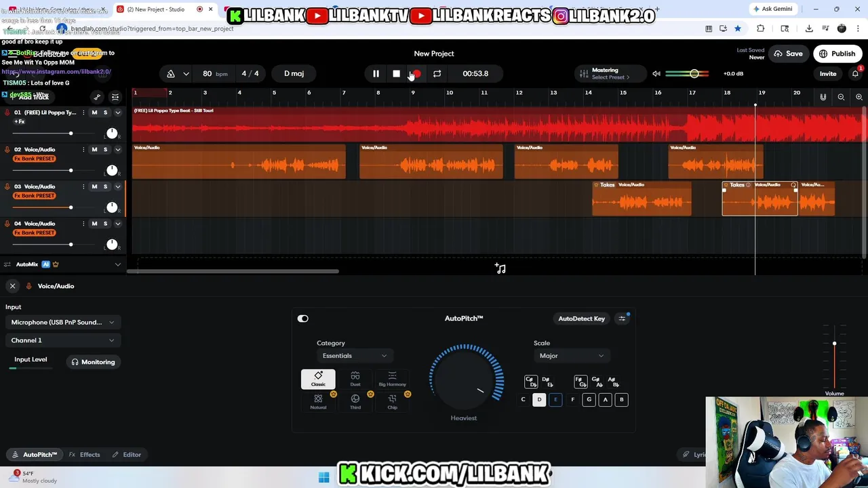Add Fx to track 01
The image size is (868, 488).
(20, 121)
